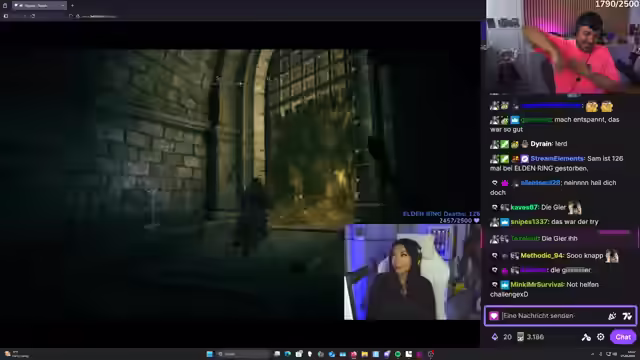
Task: Click the party celebration icon in chat box
Action: [x=612, y=316]
